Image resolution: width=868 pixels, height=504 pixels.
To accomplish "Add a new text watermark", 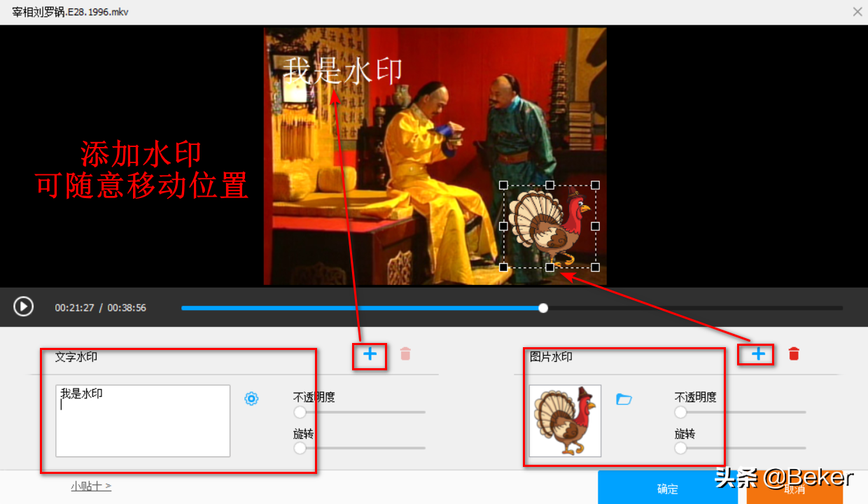I will click(x=370, y=354).
